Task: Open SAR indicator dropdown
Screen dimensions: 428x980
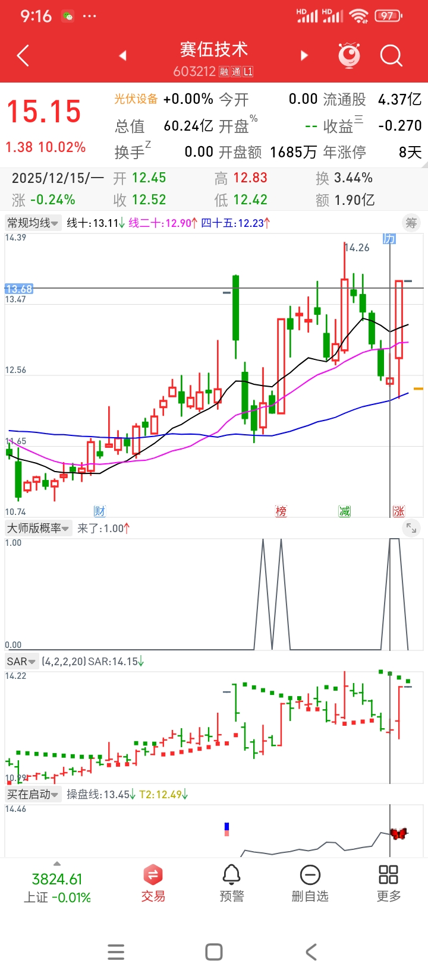Action: click(21, 661)
